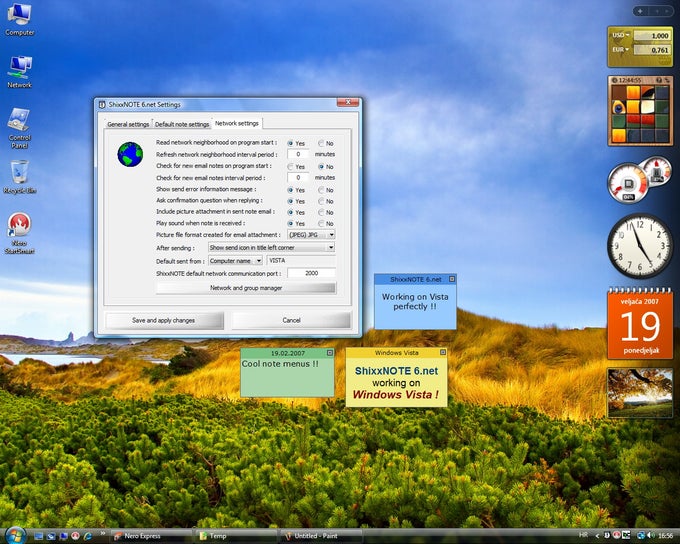Select No for show send error information message
Screen dimensions: 680x544
(x=321, y=190)
